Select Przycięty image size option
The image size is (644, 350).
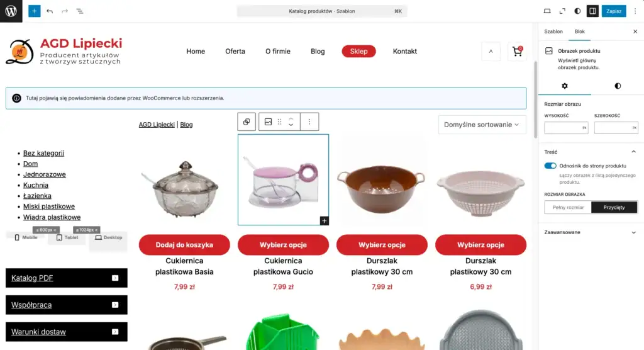click(x=614, y=207)
